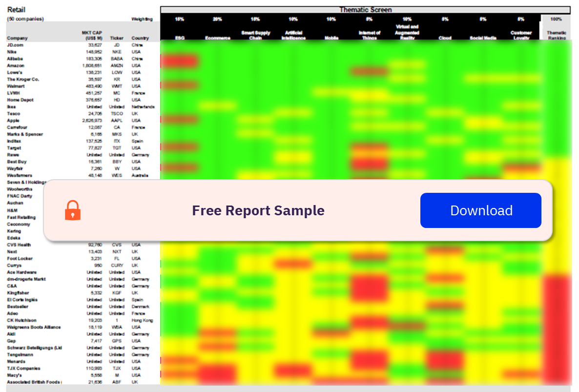Select the Nike company row
The height and width of the screenshot is (392, 579).
83,52
